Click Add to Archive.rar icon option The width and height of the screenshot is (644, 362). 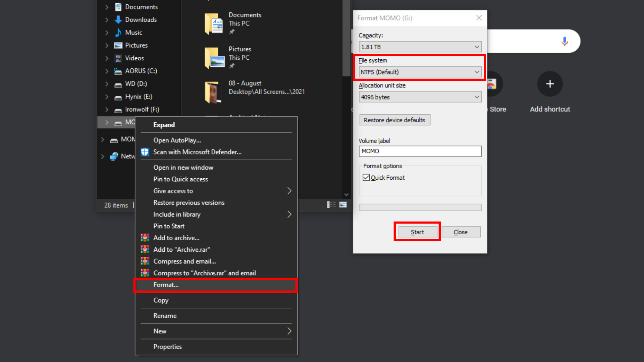pyautogui.click(x=144, y=249)
